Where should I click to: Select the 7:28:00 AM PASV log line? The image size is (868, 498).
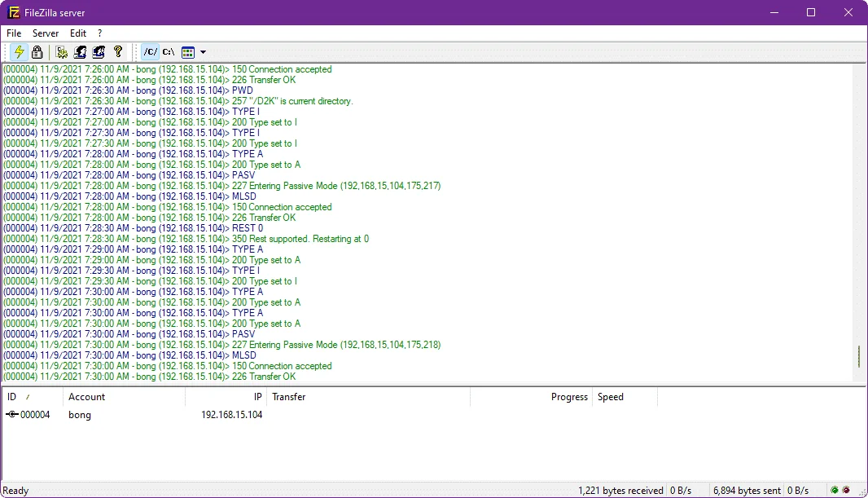129,175
